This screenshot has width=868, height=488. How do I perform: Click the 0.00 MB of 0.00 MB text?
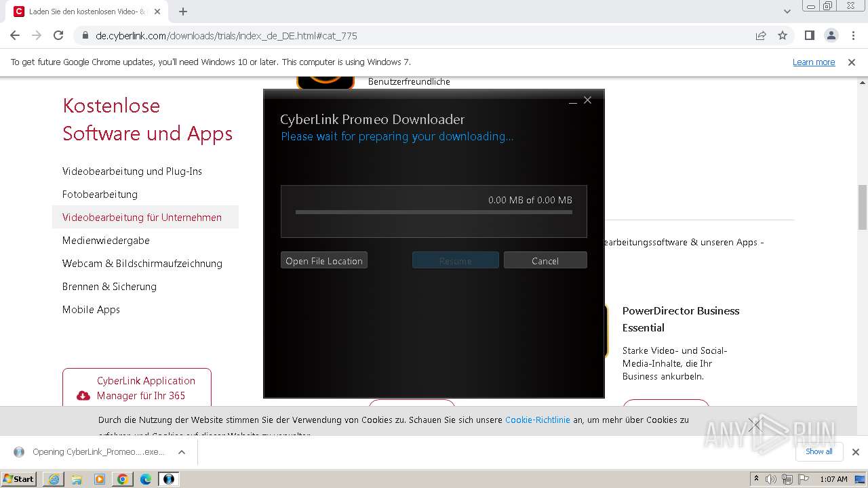530,200
